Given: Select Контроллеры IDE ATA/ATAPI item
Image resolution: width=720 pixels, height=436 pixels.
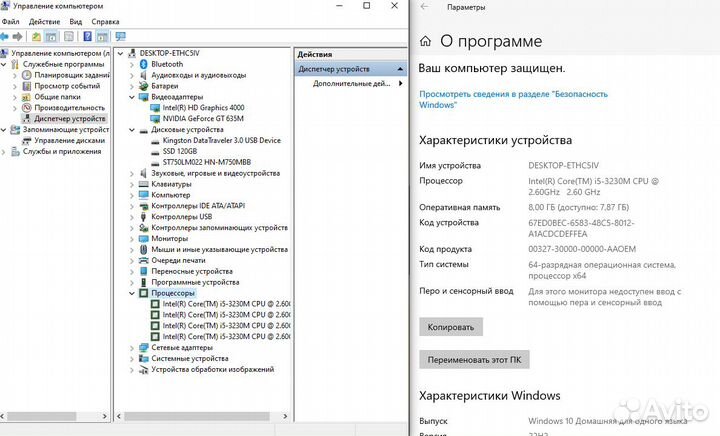Looking at the screenshot, I should [198, 206].
